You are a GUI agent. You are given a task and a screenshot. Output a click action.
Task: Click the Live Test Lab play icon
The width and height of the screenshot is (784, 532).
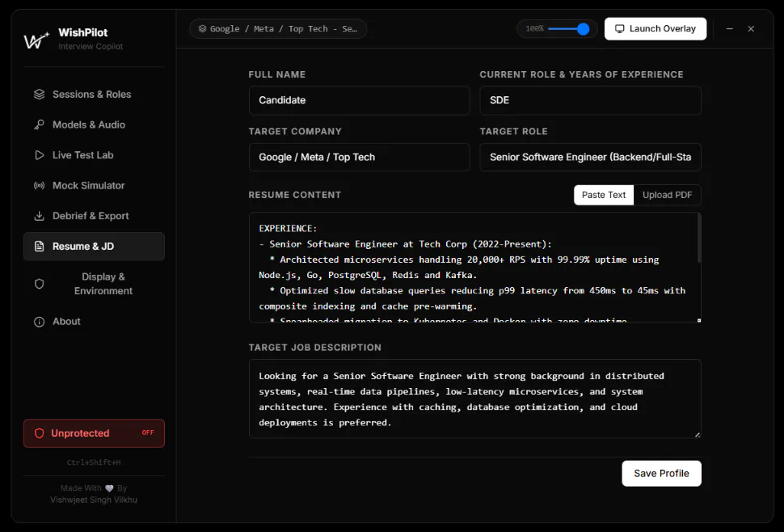pos(39,155)
